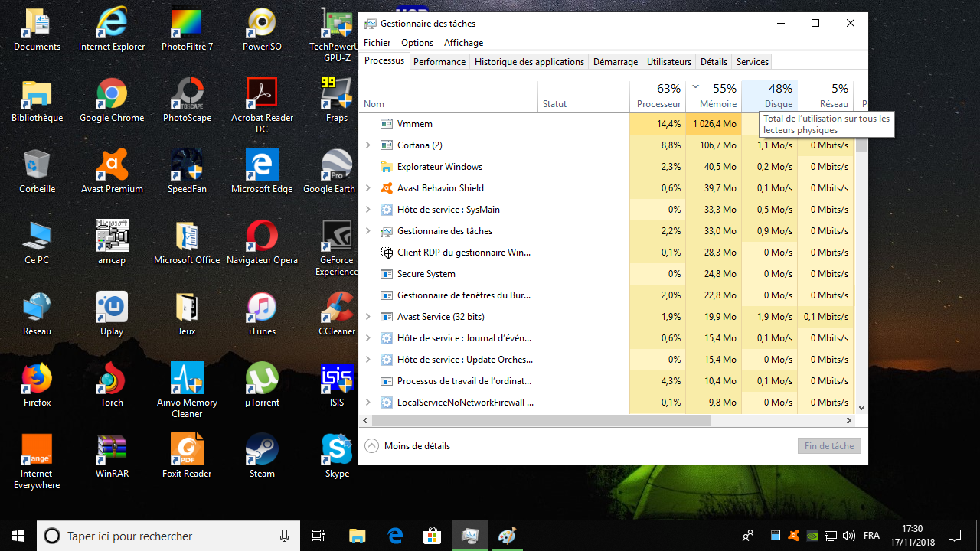Image resolution: width=980 pixels, height=551 pixels.
Task: Switch to the Services tab
Action: point(753,62)
